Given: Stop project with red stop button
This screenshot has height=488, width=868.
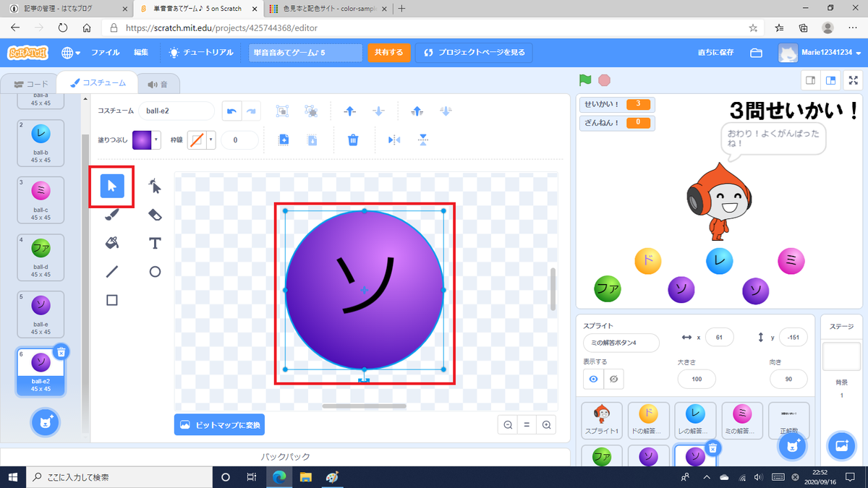Looking at the screenshot, I should click(605, 80).
